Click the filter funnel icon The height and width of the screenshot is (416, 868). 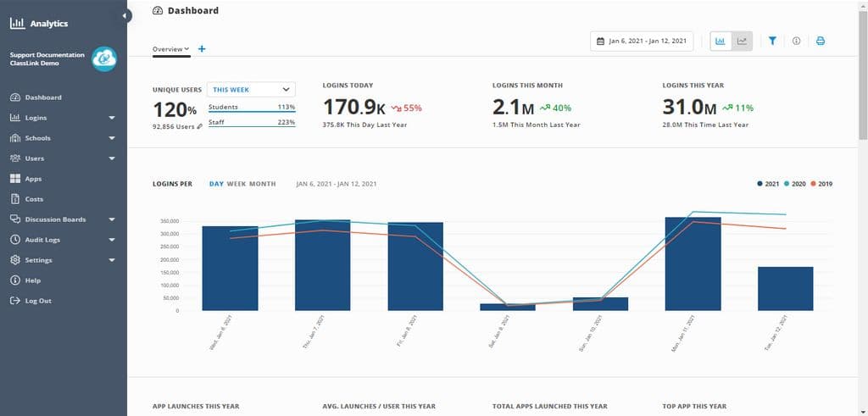tap(772, 41)
